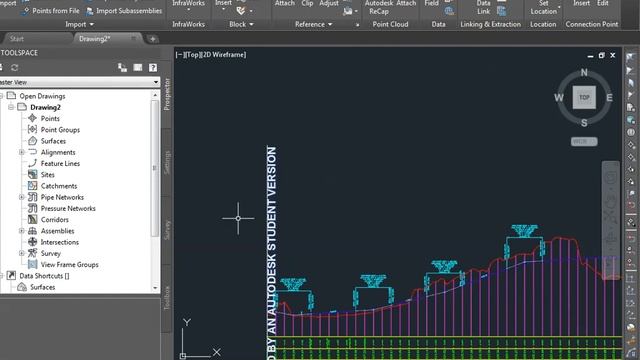Click the E compass direction on ViewCube
Image resolution: width=640 pixels, height=360 pixels.
tap(609, 98)
